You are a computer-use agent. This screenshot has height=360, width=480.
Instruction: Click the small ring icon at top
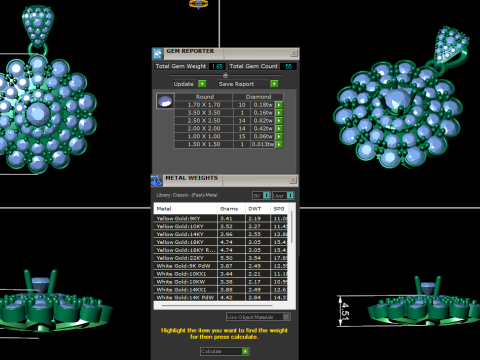click(x=198, y=4)
